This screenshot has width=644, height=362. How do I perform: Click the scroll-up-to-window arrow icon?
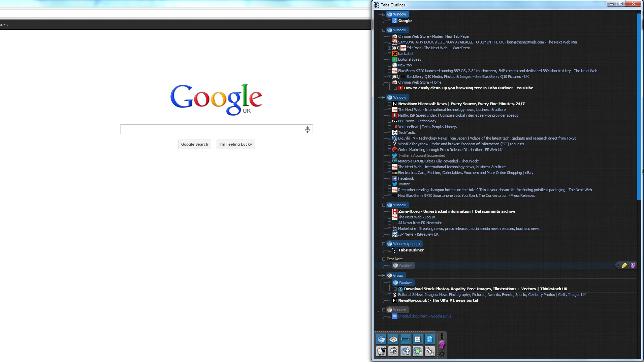point(406,352)
